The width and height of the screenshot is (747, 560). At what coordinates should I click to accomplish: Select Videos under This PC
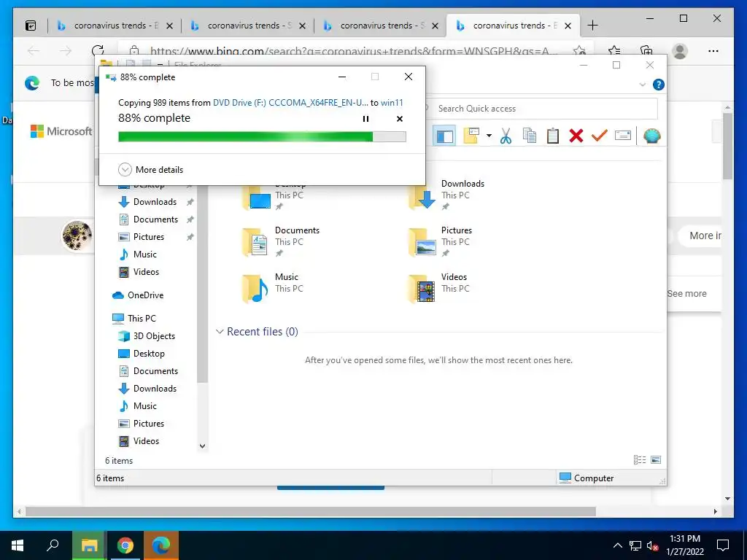pyautogui.click(x=146, y=441)
